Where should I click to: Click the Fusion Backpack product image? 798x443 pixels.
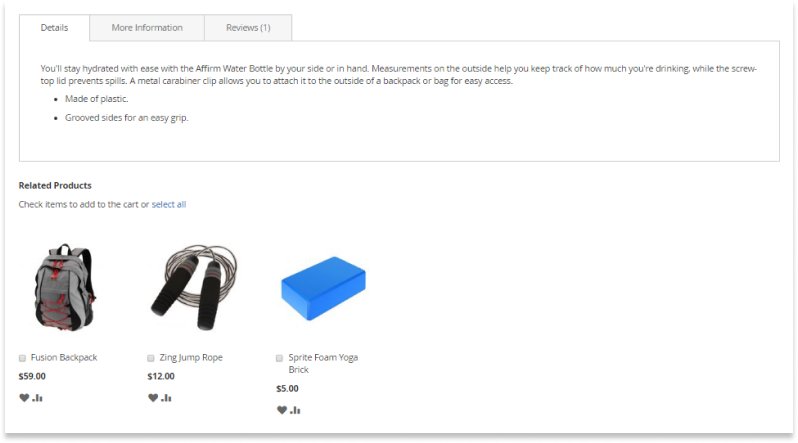[x=65, y=287]
